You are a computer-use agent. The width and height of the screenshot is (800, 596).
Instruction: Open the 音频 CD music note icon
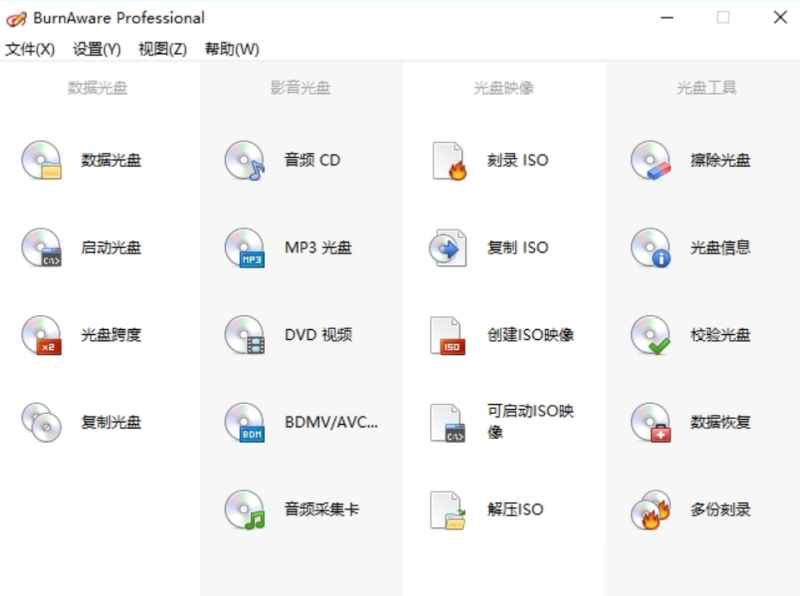tap(245, 160)
